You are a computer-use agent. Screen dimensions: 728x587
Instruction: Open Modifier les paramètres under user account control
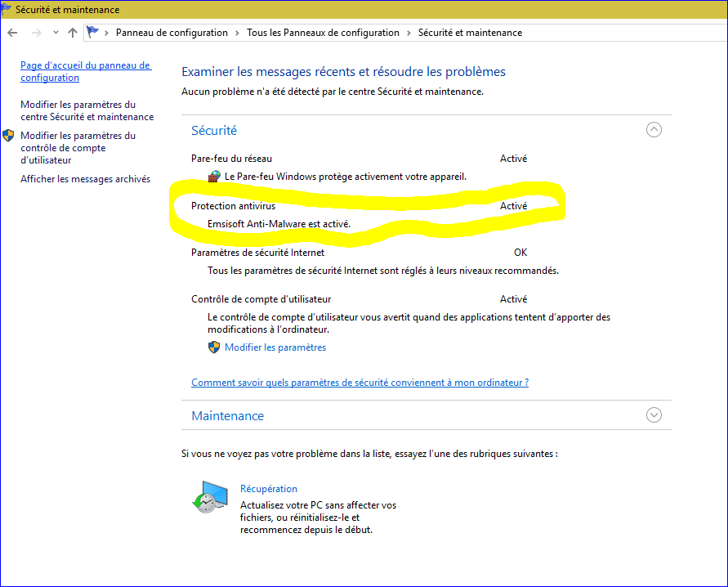(275, 347)
